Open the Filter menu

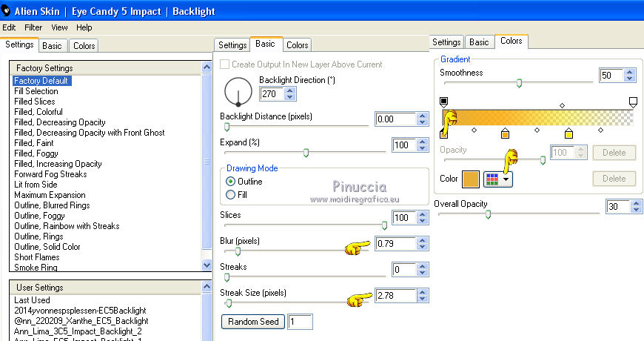33,27
